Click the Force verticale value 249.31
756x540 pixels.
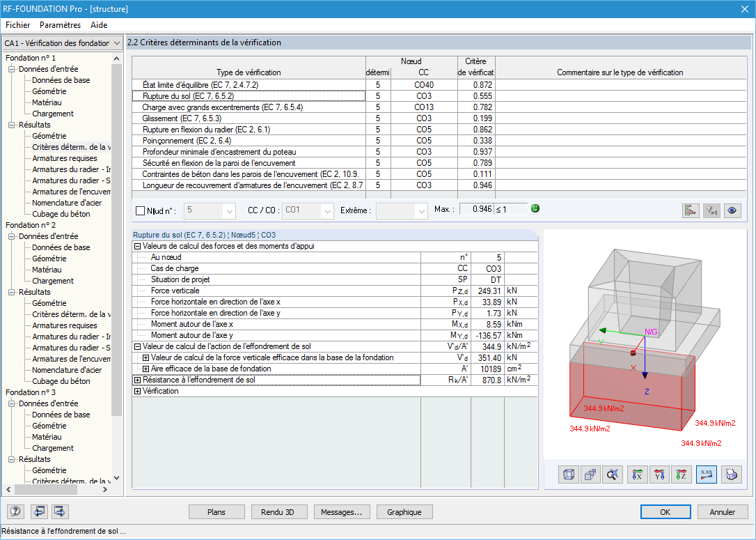[487, 291]
